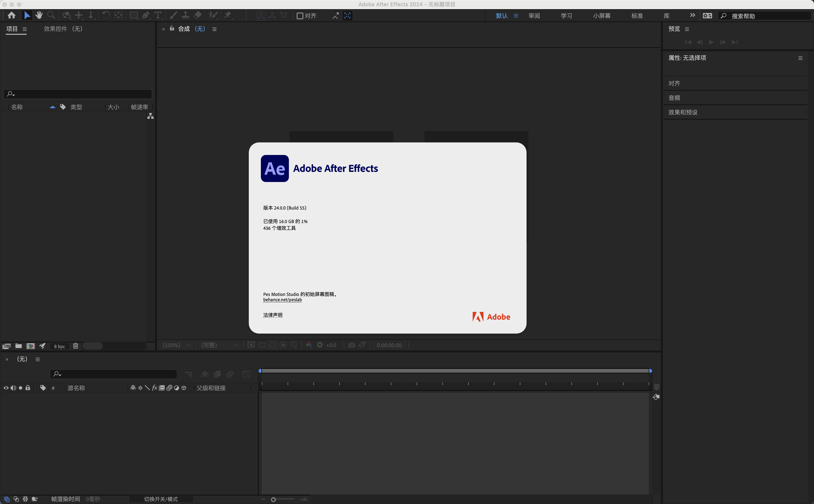Click the Home icon in the toolbar

[x=12, y=15]
